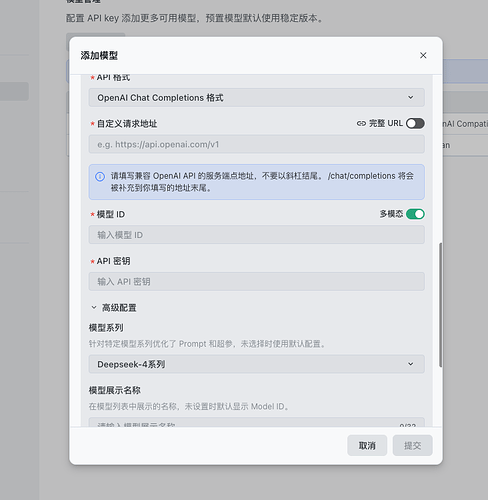
Task: Open the Deepseek-4系列 model series dropdown
Action: (256, 364)
